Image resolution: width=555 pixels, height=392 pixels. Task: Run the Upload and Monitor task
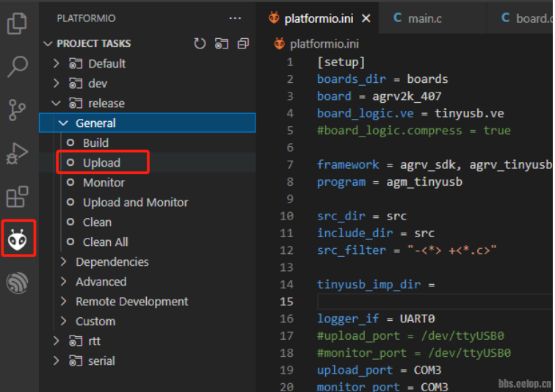point(136,203)
